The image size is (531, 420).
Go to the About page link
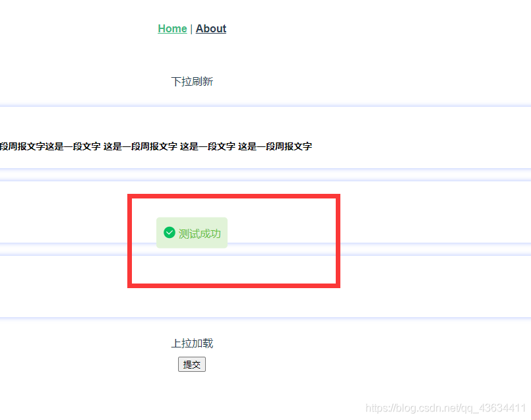211,28
